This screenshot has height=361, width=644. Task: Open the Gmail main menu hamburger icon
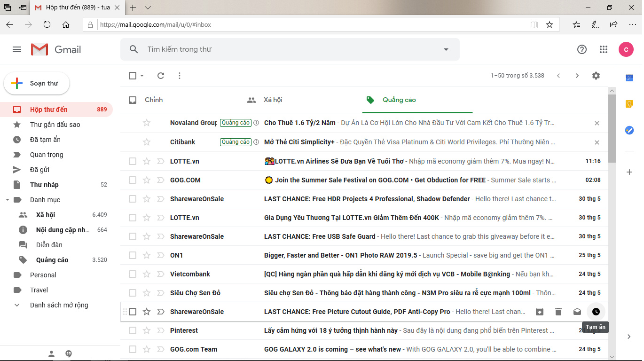17,49
